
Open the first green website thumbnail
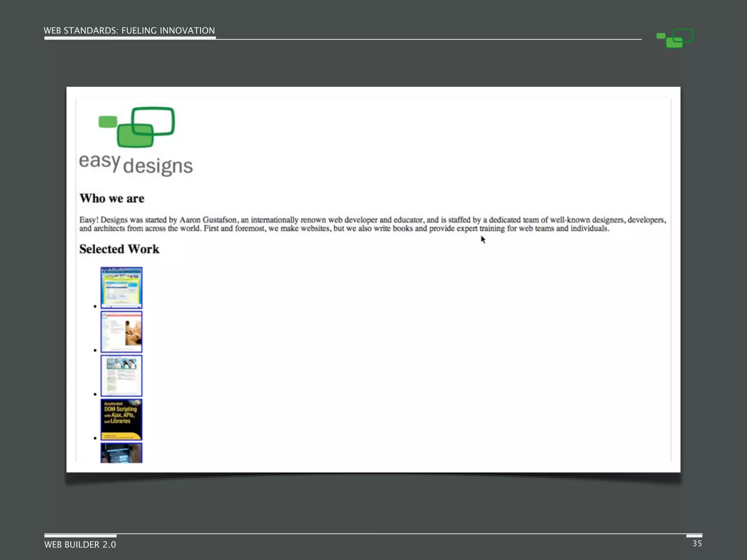pos(121,288)
